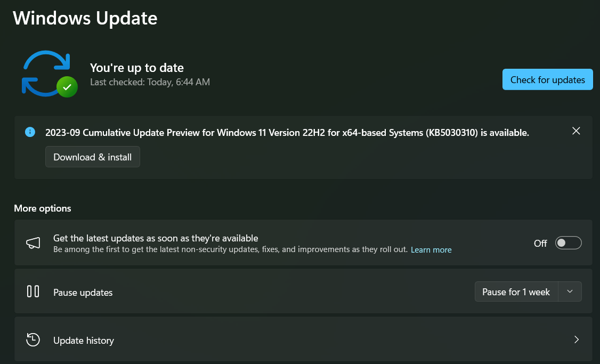Enable getting latest updates as soon as available
Screen dimensions: 600x364
pos(568,242)
